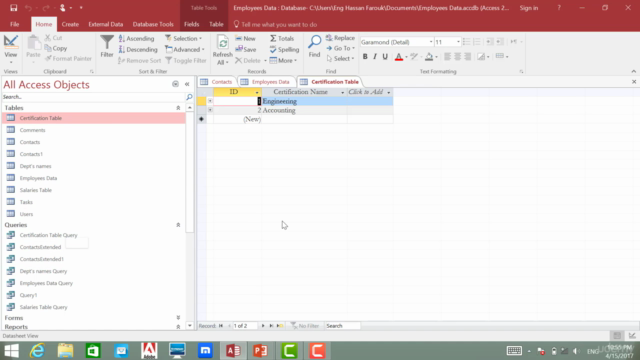640x360 pixels.
Task: Create a New record
Action: coord(245,38)
